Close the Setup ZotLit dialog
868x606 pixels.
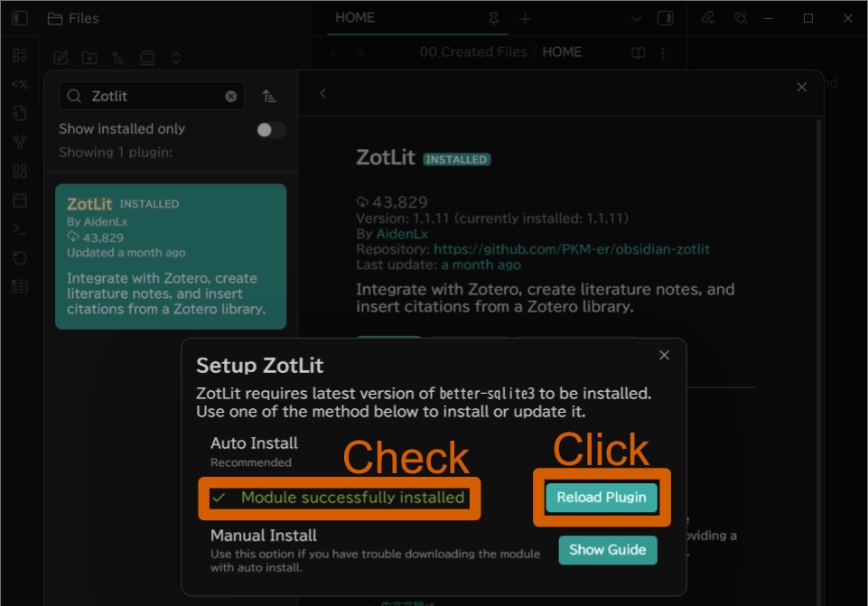[664, 356]
